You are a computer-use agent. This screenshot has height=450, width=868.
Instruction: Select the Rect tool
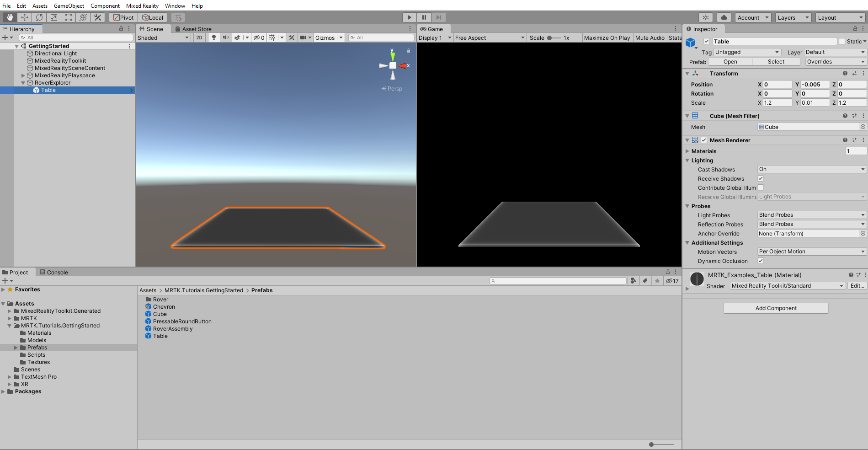tap(69, 17)
